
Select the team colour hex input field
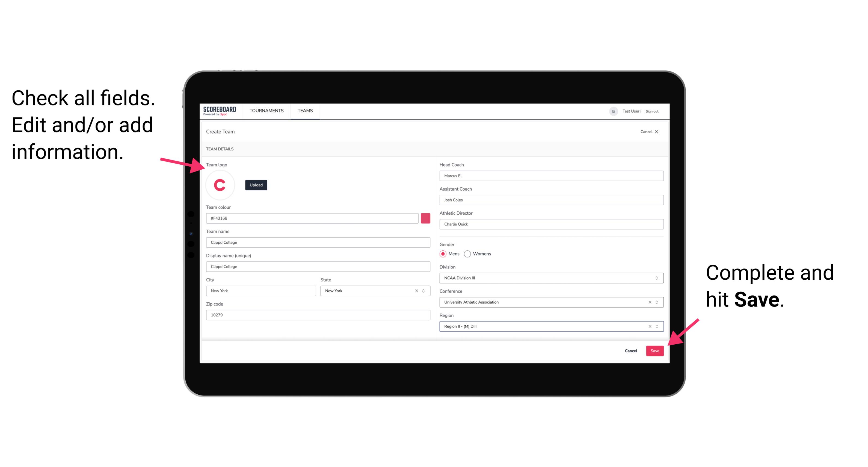(x=313, y=218)
